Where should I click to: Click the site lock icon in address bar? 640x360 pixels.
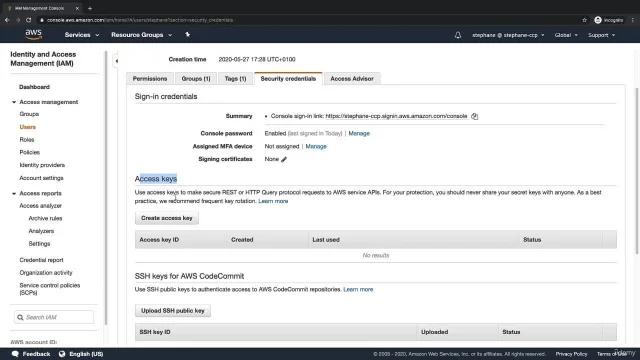pyautogui.click(x=41, y=20)
